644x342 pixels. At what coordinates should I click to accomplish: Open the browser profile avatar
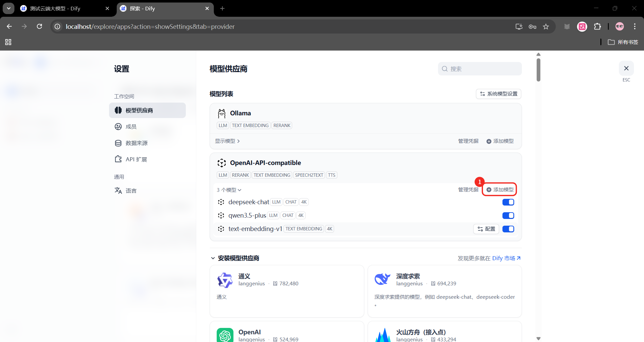click(x=620, y=26)
